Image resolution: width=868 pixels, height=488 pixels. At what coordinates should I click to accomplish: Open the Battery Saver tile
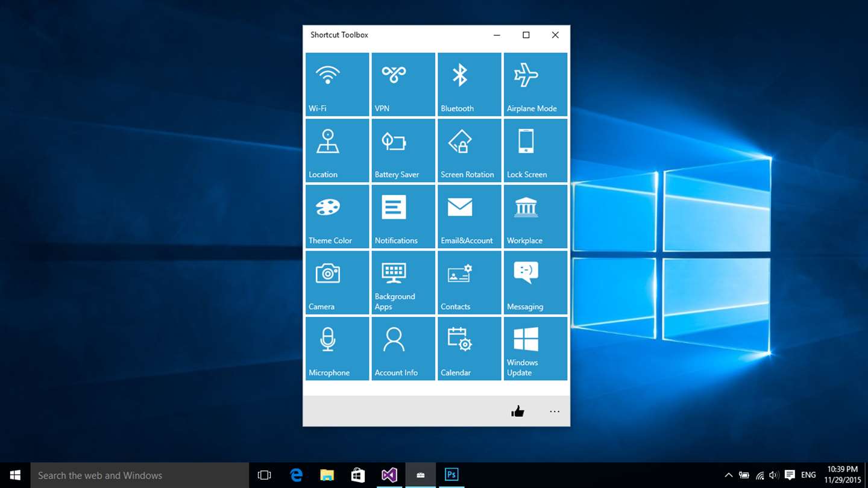pyautogui.click(x=403, y=151)
